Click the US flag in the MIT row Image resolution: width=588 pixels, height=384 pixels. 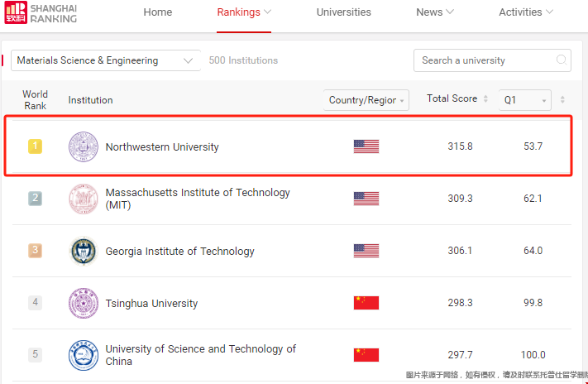(366, 199)
